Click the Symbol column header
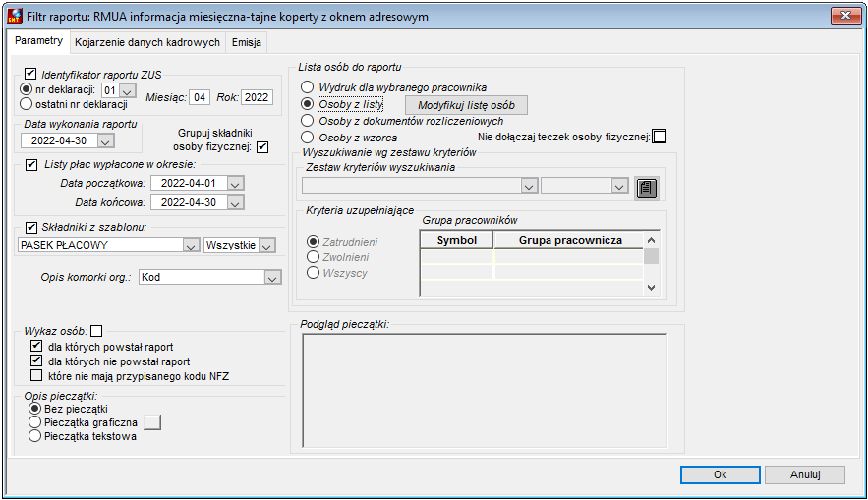Image resolution: width=868 pixels, height=500 pixels. (457, 240)
